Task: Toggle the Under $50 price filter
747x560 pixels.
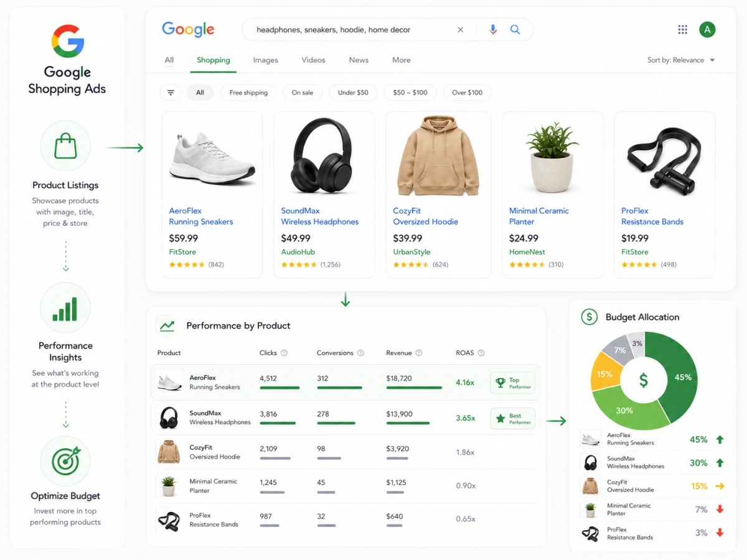Action: tap(353, 93)
